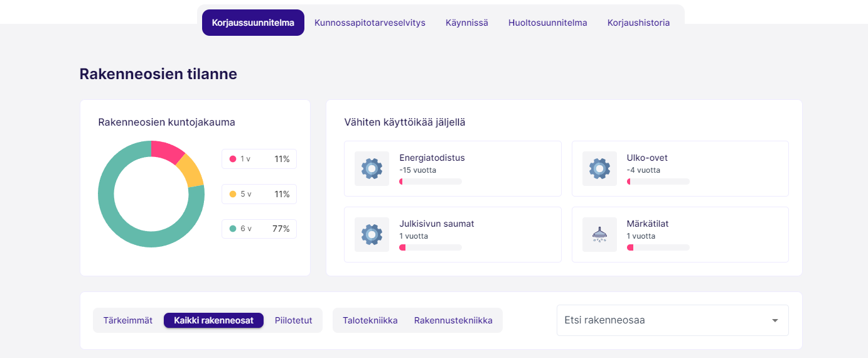Click the gear icon beside Ulko-ovet
The image size is (868, 358).
click(599, 168)
